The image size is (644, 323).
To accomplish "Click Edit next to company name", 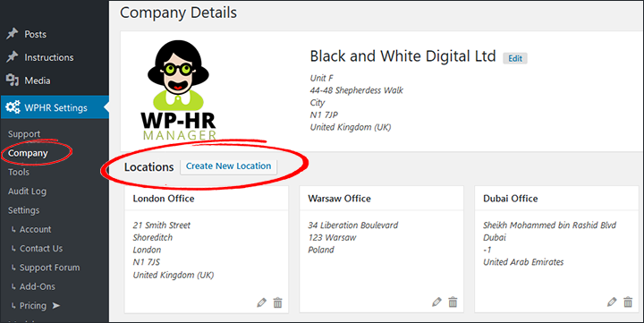I will click(x=515, y=58).
